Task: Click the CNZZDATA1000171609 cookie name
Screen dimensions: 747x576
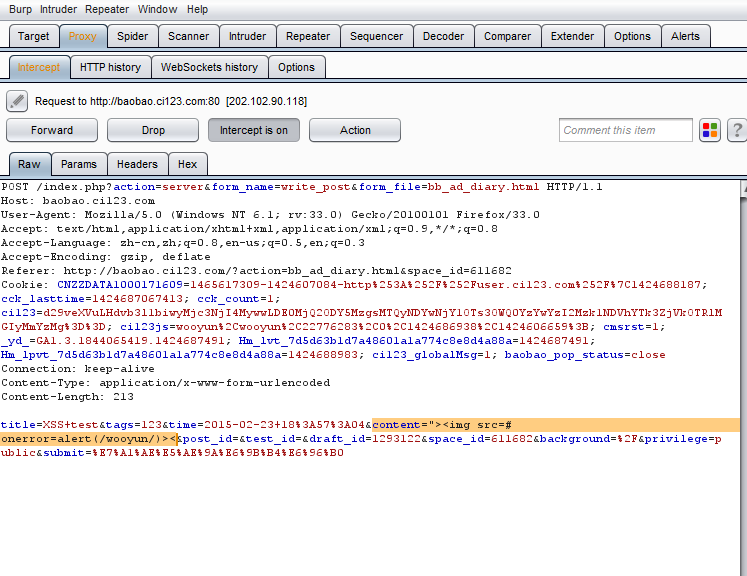Action: click(x=120, y=285)
